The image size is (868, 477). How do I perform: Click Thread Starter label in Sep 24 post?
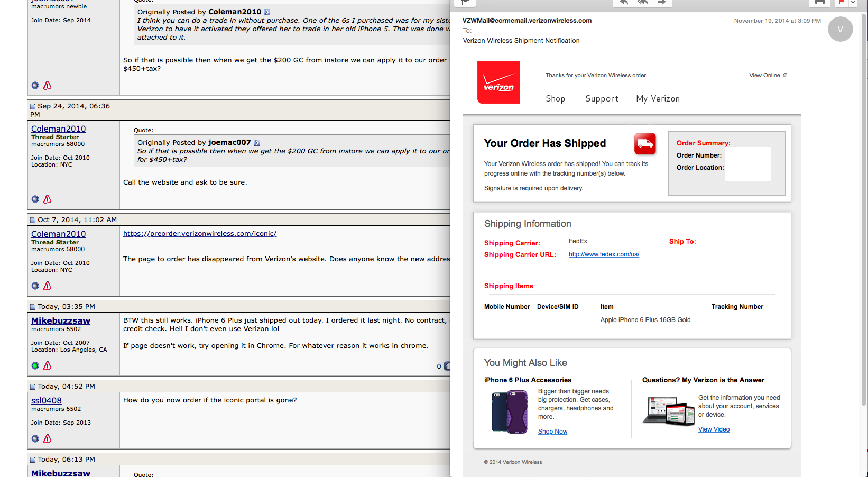coord(55,137)
